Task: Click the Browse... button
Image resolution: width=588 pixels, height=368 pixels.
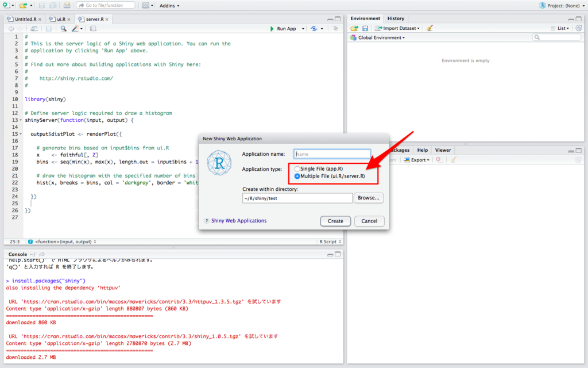Action: click(369, 198)
